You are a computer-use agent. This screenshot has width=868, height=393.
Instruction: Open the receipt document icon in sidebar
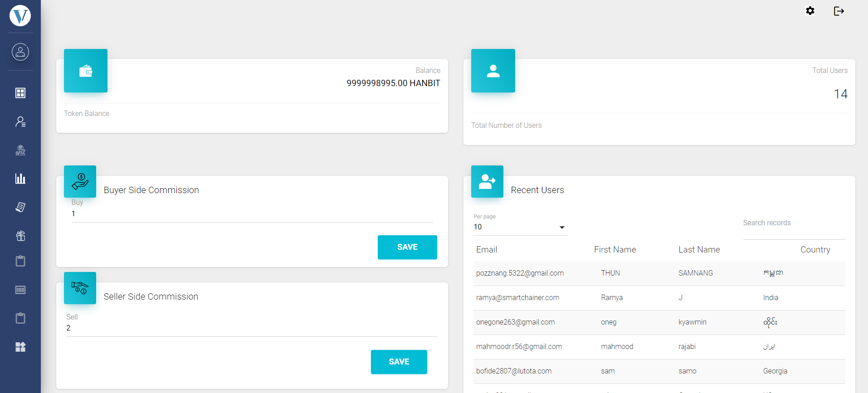20,207
